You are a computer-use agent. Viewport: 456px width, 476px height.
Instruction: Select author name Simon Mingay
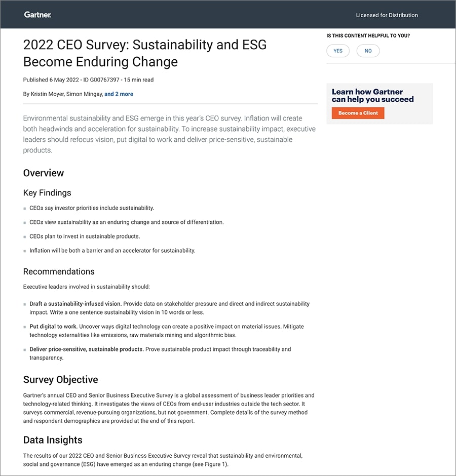(x=84, y=94)
